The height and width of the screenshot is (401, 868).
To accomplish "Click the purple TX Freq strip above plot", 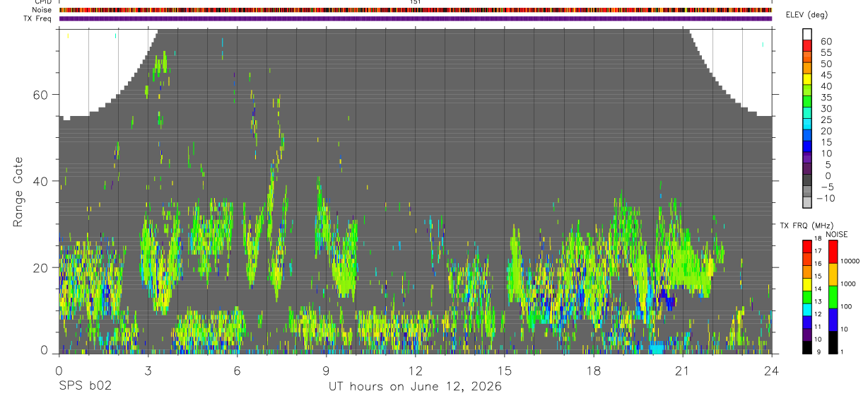I will tap(416, 18).
